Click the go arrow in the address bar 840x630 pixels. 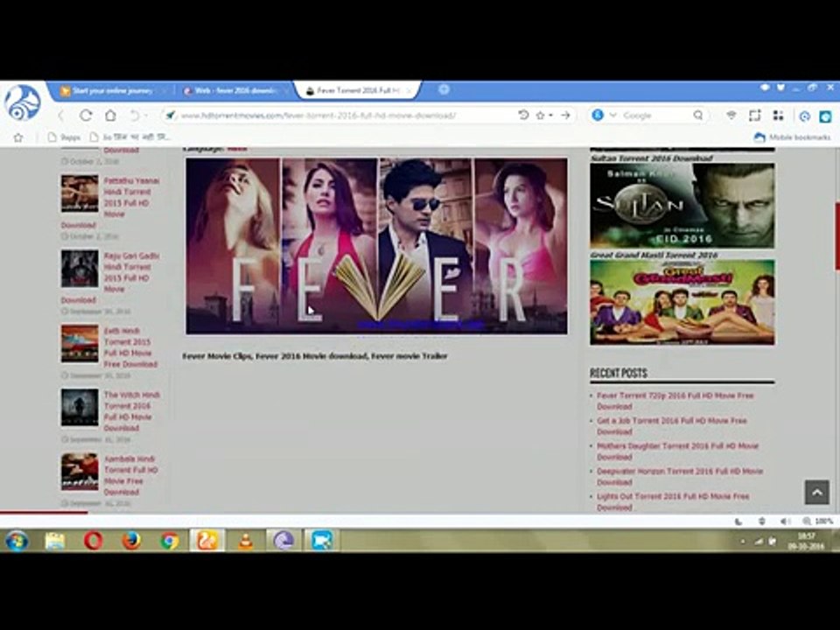[565, 115]
